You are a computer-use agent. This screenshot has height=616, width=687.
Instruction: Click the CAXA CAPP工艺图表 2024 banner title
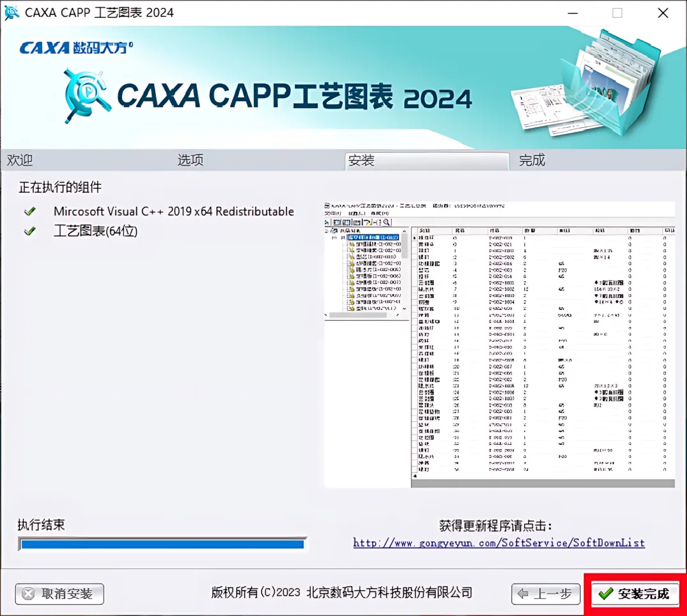295,96
